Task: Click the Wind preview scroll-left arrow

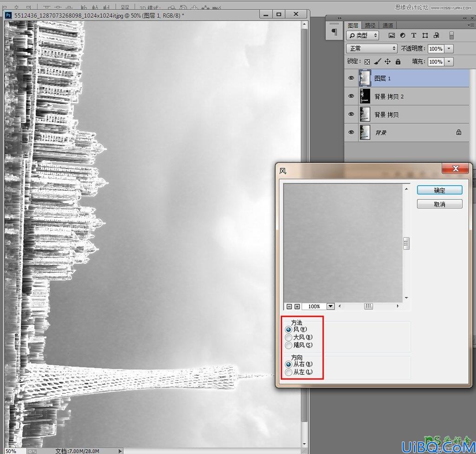Action: click(340, 307)
